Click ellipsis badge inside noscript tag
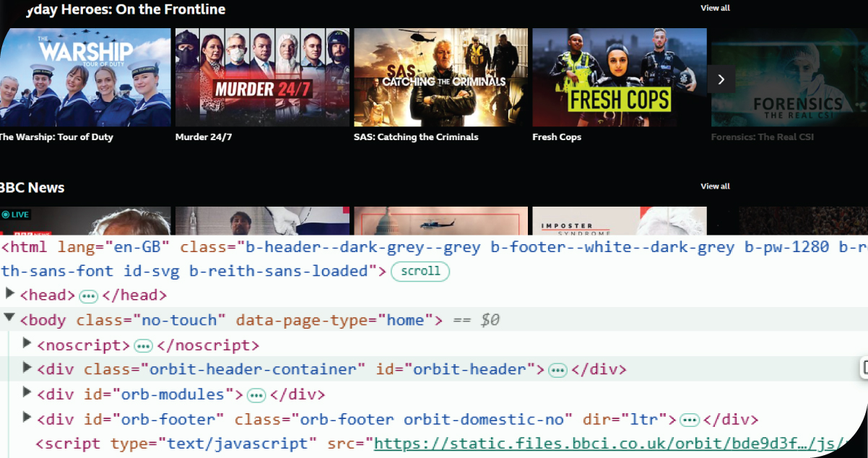Viewport: 868px width, 458px height. point(143,346)
